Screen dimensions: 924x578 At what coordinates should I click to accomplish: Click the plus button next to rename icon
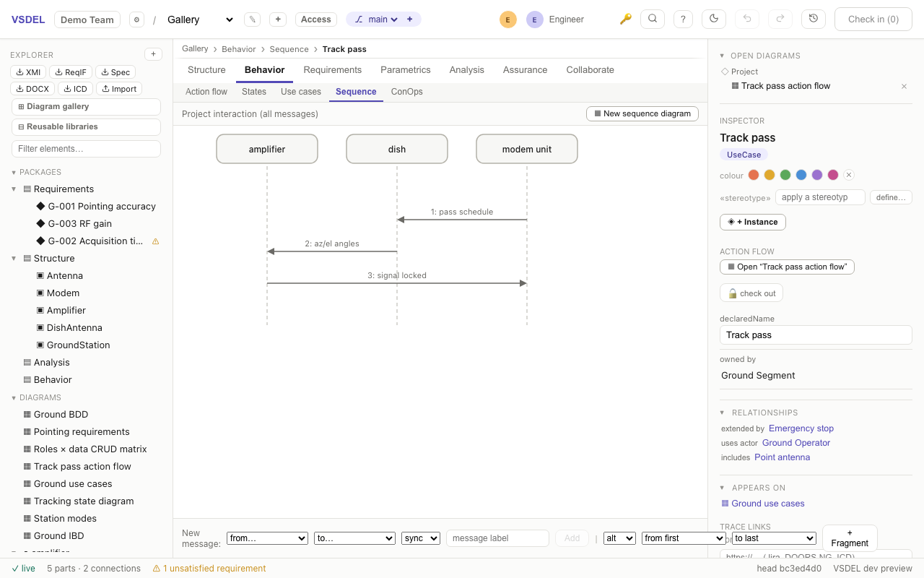point(278,20)
